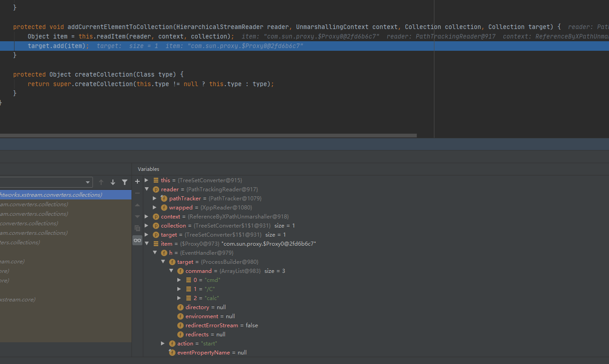
Task: Select the highlighted top stack frame
Action: 66,194
